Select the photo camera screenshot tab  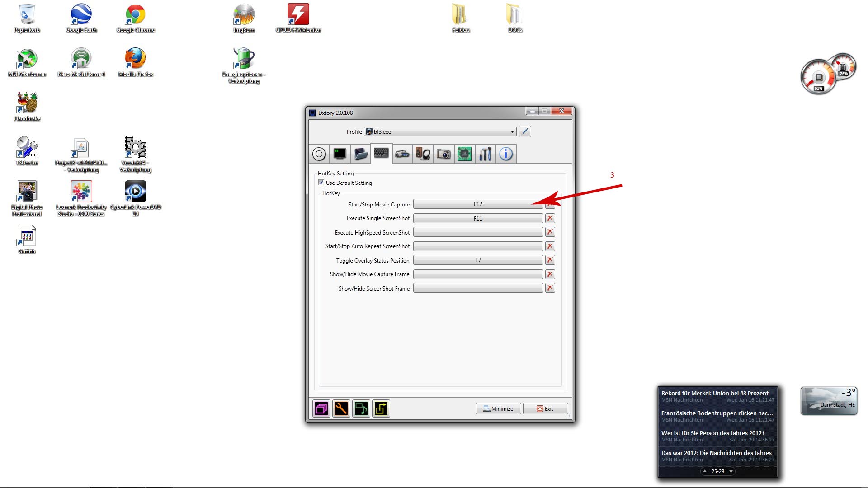(444, 154)
